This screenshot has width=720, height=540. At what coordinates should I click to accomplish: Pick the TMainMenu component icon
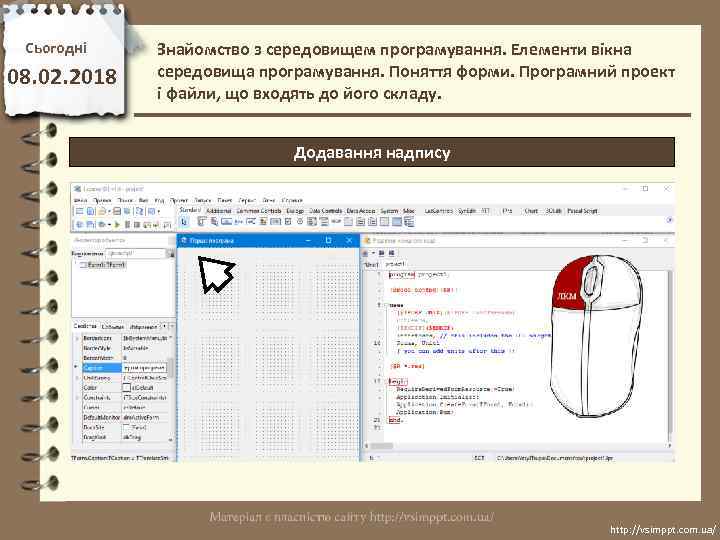coord(202,221)
